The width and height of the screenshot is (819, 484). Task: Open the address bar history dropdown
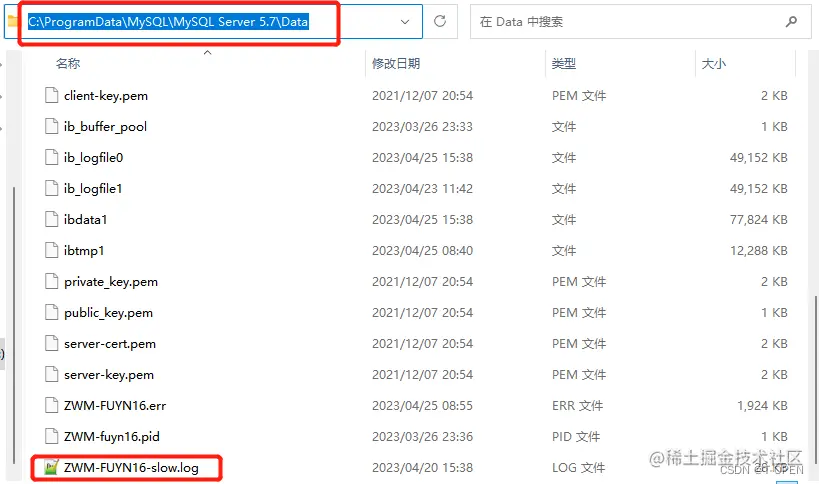point(405,21)
